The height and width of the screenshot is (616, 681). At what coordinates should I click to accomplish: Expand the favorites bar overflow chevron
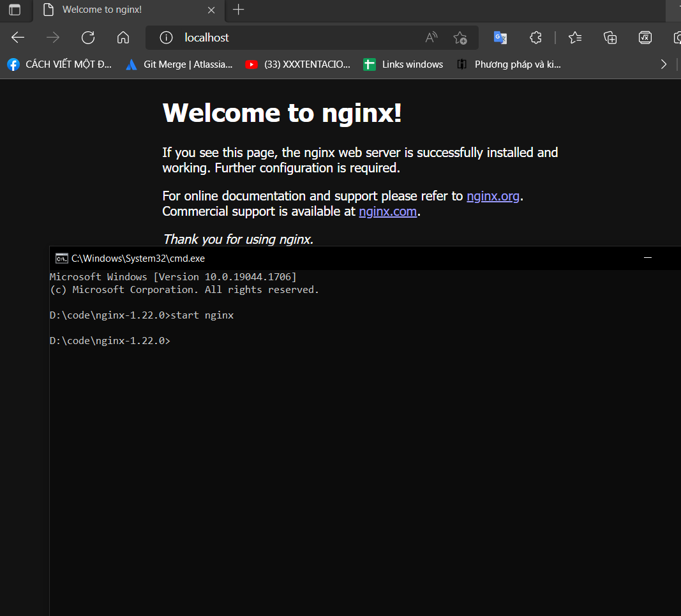[x=663, y=64]
